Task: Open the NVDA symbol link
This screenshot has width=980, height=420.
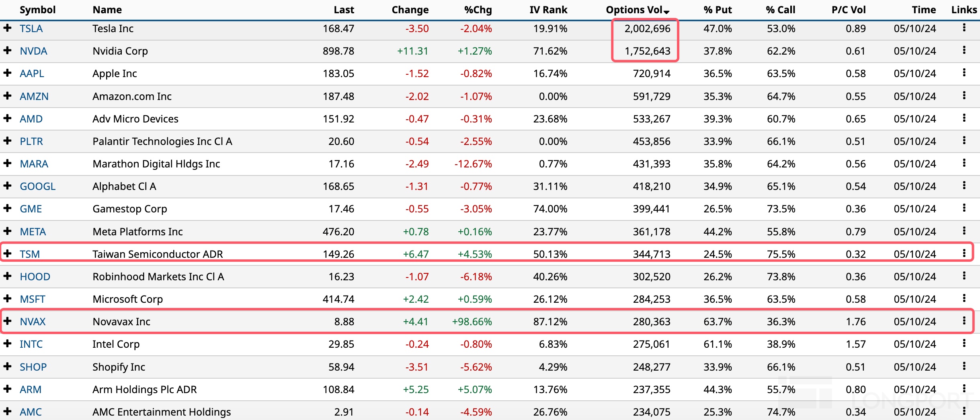Action: (x=33, y=51)
